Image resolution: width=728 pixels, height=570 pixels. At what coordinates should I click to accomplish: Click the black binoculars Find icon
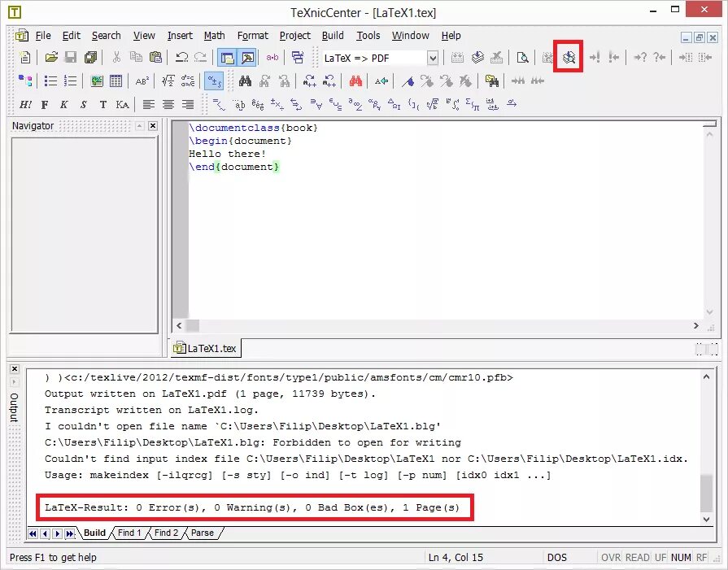pos(245,80)
